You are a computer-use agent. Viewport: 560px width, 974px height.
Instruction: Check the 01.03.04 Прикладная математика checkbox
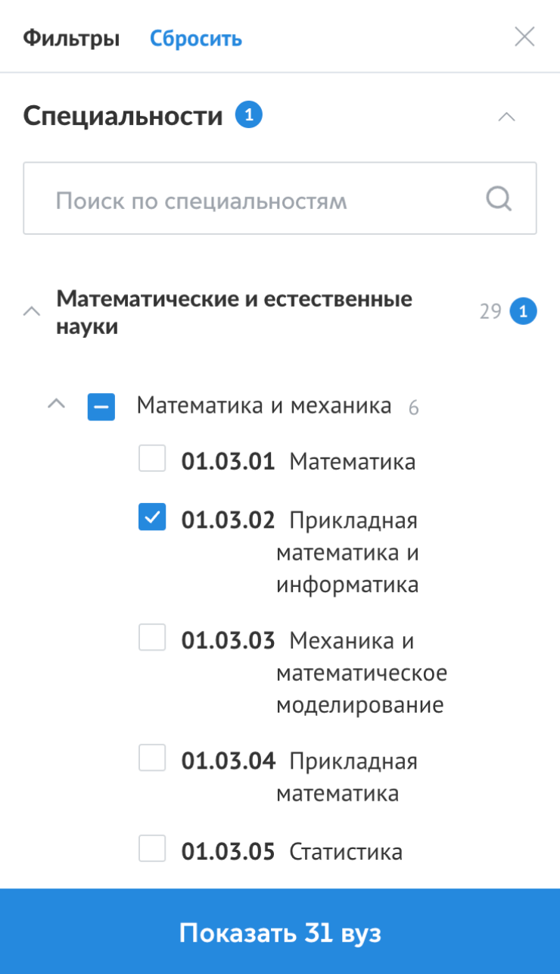(152, 758)
